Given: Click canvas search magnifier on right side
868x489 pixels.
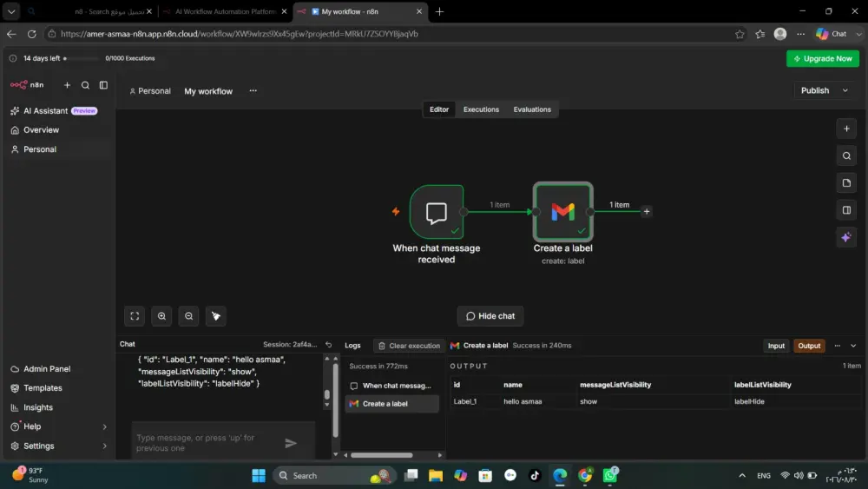Looking at the screenshot, I should 846,156.
